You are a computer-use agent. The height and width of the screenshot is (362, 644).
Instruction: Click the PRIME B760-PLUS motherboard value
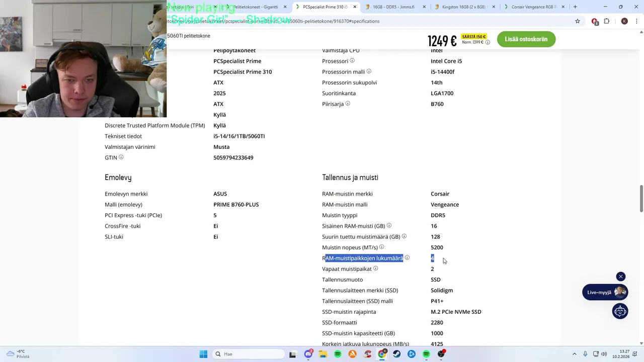[x=236, y=204]
